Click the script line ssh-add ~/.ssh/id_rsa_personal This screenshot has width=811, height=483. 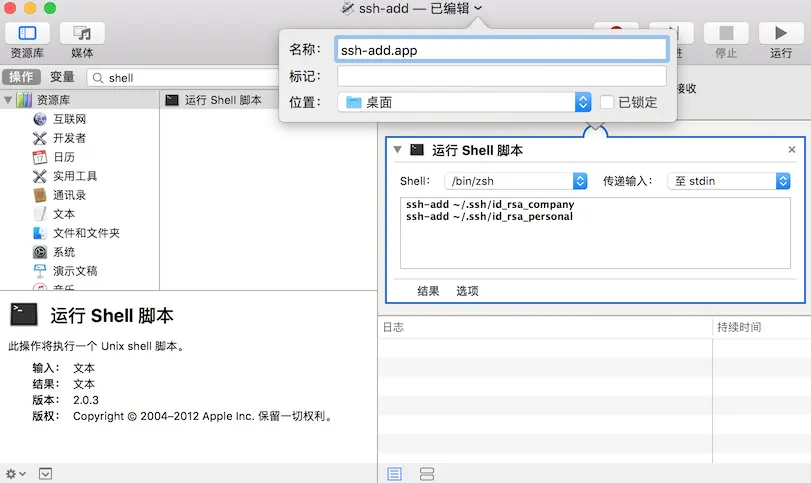(489, 217)
